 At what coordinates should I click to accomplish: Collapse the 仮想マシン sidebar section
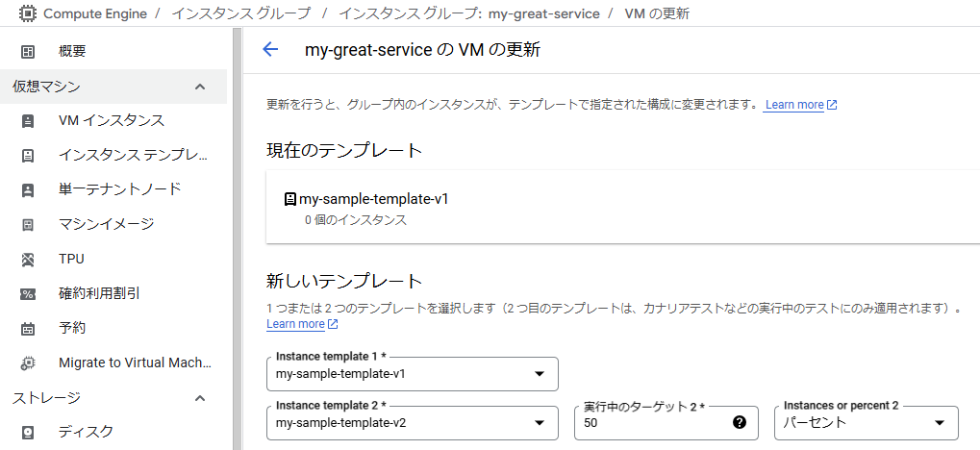click(200, 87)
